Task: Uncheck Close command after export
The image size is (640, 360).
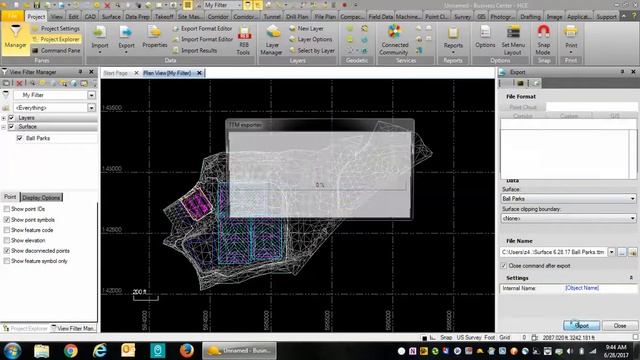Action: tap(504, 266)
